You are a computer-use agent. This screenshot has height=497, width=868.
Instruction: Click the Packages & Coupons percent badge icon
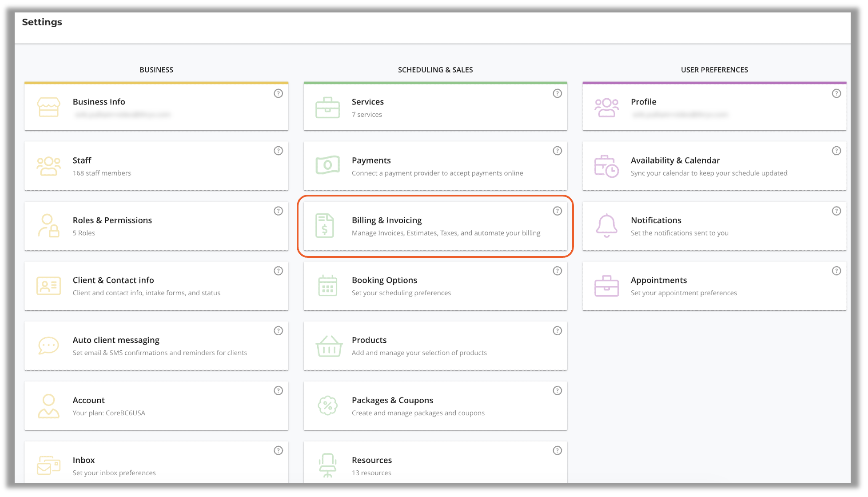tap(327, 405)
